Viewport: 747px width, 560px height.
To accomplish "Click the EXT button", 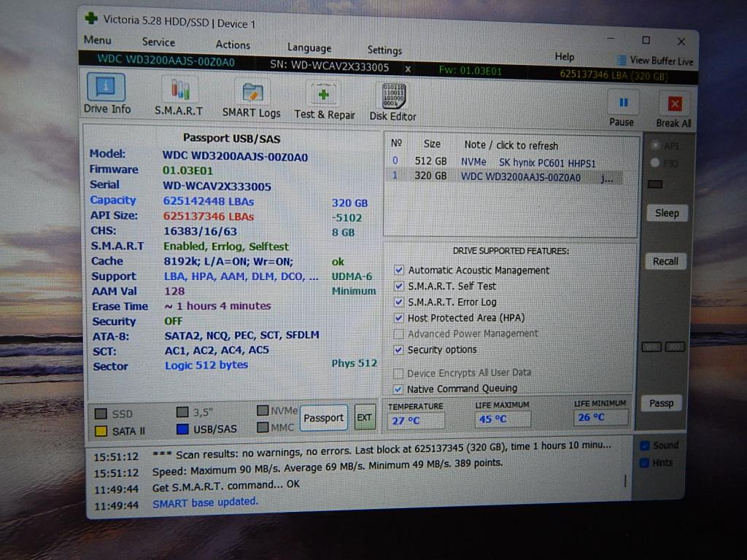I will tap(365, 418).
